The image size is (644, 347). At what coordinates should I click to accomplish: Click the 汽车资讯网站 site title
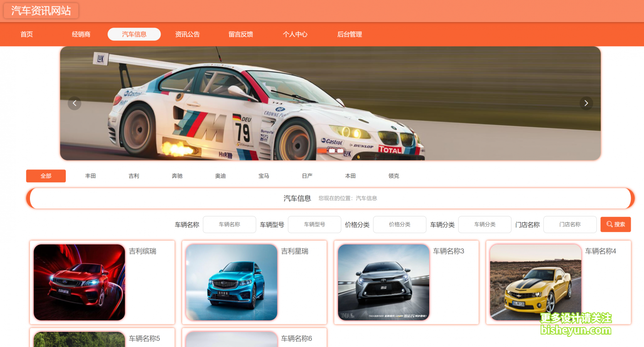click(x=41, y=11)
